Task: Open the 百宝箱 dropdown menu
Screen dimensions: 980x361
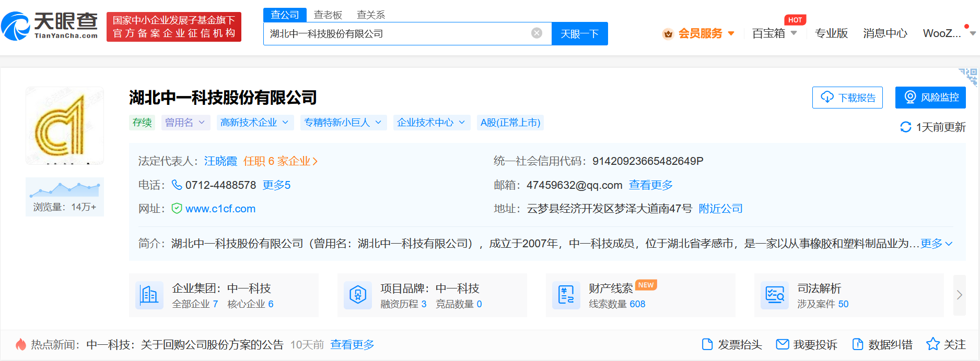Action: coord(775,33)
